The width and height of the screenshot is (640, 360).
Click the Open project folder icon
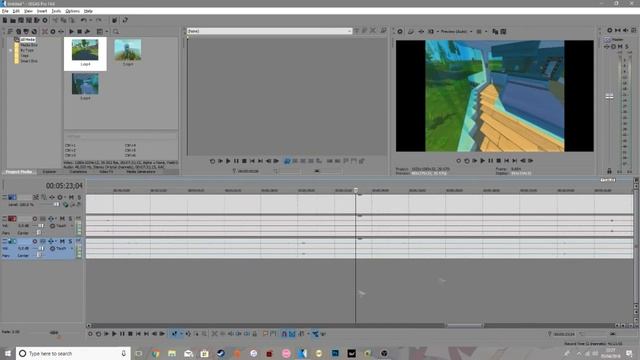coord(13,20)
